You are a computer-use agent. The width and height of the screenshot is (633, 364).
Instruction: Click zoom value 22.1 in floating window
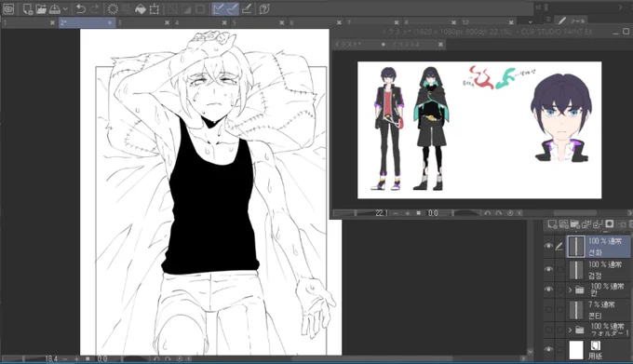click(x=382, y=213)
